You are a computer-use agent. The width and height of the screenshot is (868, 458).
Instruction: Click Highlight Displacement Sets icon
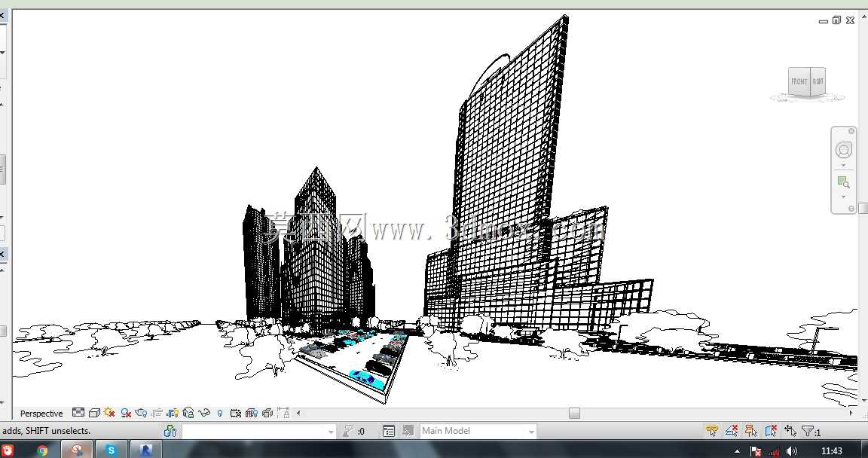click(267, 413)
